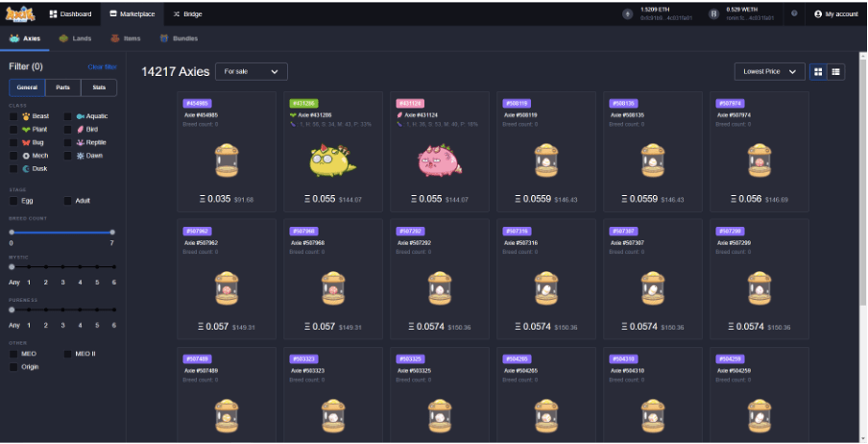This screenshot has height=444, width=868.
Task: Click the Aquatic fish icon
Action: point(81,116)
